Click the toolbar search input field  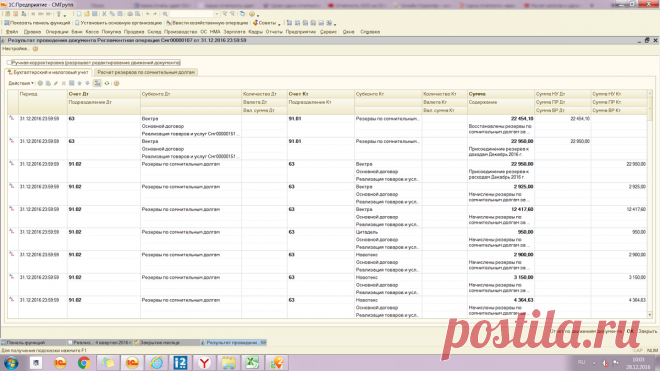pyautogui.click(x=192, y=14)
